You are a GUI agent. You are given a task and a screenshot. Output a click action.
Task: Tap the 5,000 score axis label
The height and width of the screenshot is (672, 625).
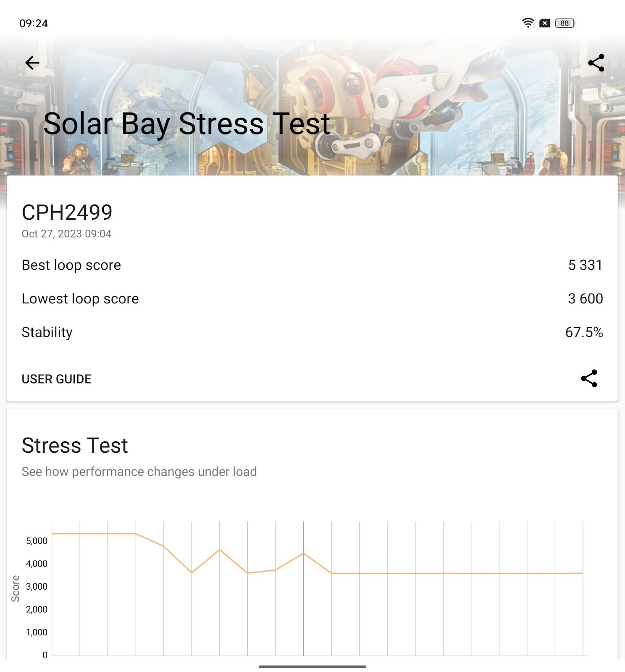[37, 541]
